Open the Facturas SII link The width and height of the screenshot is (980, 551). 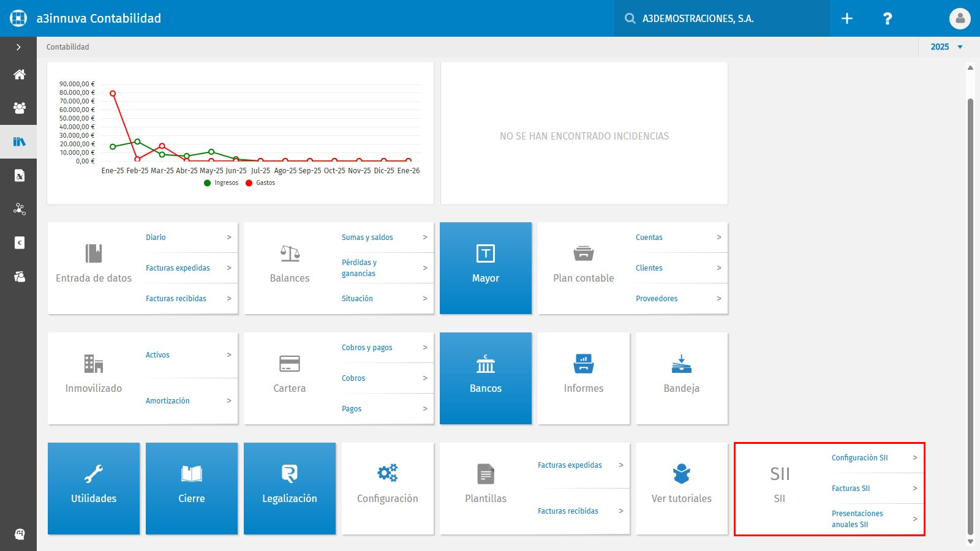point(875,489)
